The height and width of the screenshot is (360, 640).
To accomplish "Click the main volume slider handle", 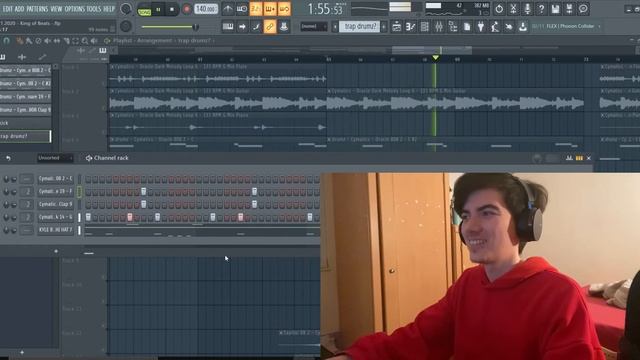I will 196,27.
